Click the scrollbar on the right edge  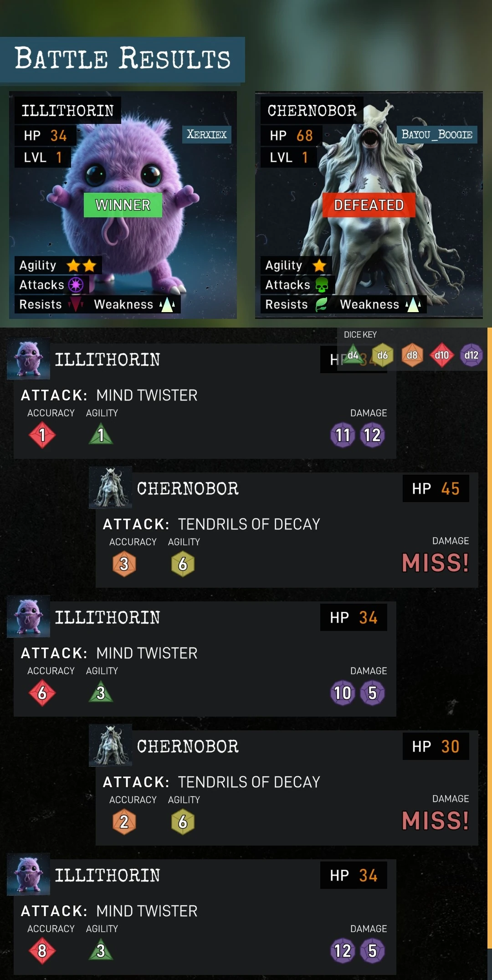(489, 638)
